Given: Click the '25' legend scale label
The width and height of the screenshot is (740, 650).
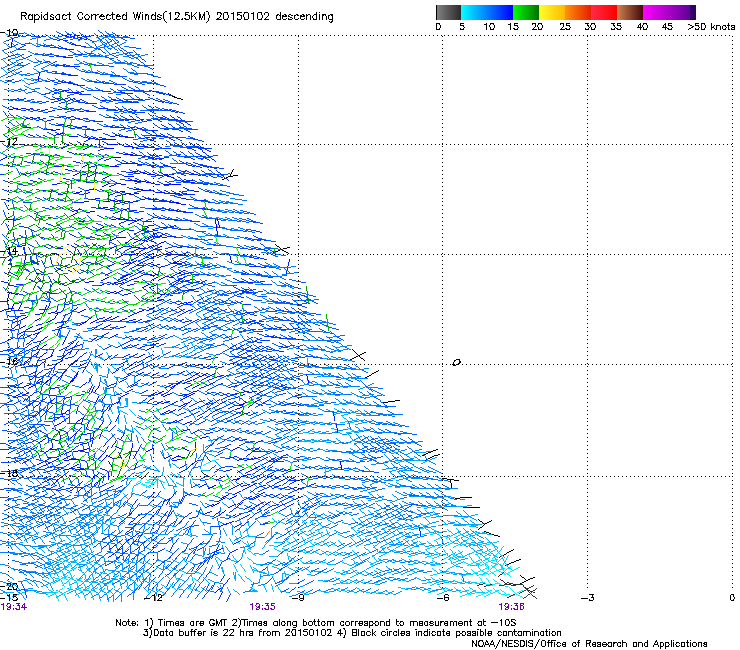Looking at the screenshot, I should (565, 27).
